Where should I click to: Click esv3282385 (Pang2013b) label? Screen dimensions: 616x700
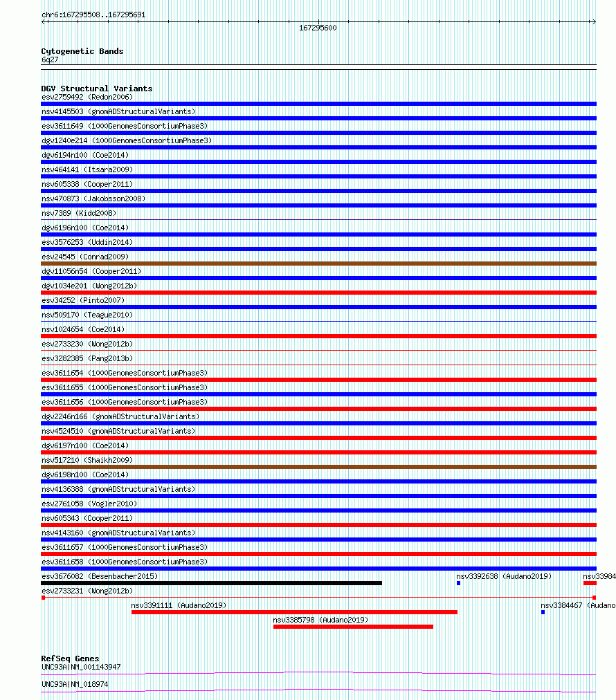(87, 358)
